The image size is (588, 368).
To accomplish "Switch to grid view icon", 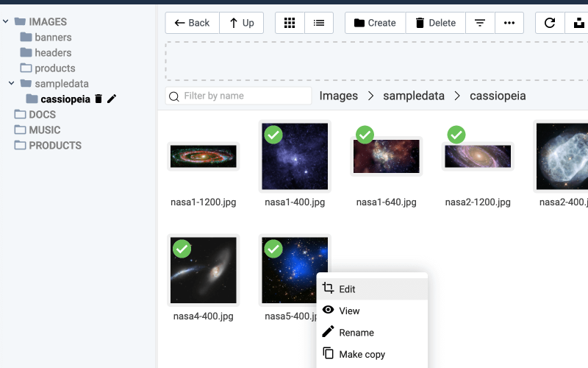I will point(290,23).
